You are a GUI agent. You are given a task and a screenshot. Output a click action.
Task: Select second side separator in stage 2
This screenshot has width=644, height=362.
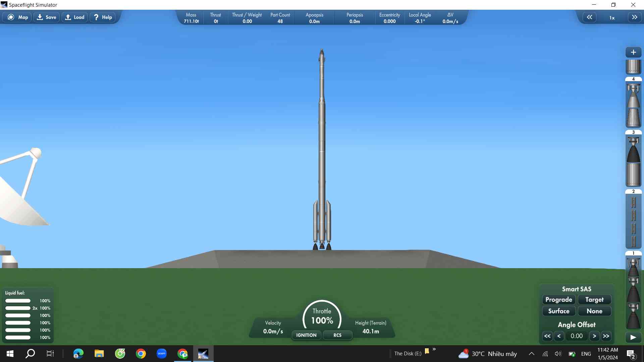pos(633,216)
